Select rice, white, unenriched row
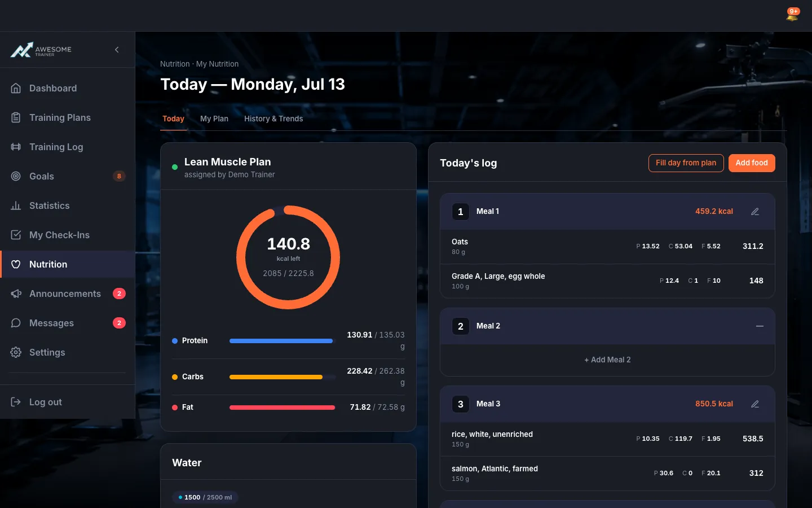The width and height of the screenshot is (812, 508). [607, 439]
